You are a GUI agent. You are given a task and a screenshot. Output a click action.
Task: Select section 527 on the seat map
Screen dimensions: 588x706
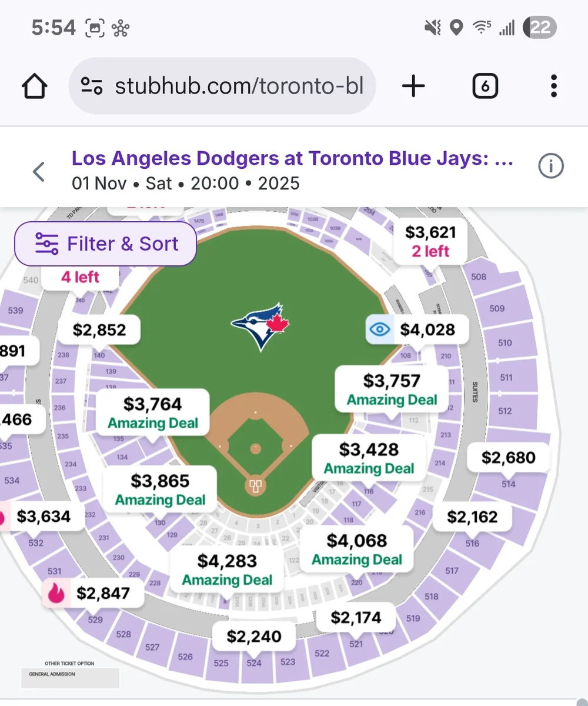coord(152,647)
